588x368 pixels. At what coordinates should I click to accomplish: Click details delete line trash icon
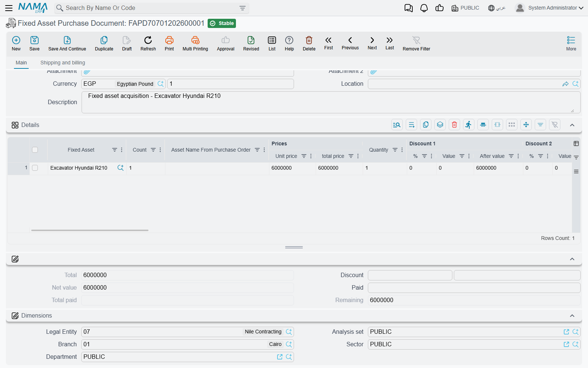tap(454, 125)
